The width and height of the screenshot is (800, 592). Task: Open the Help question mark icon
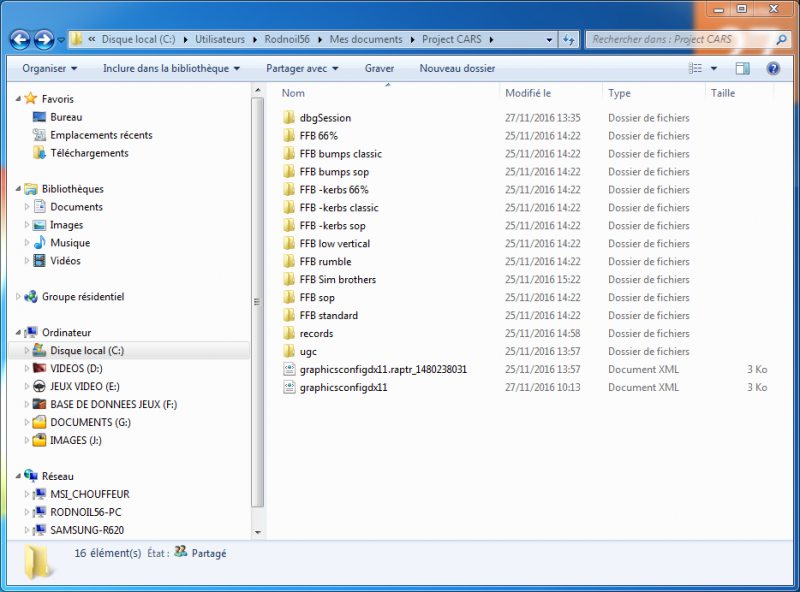pos(773,68)
